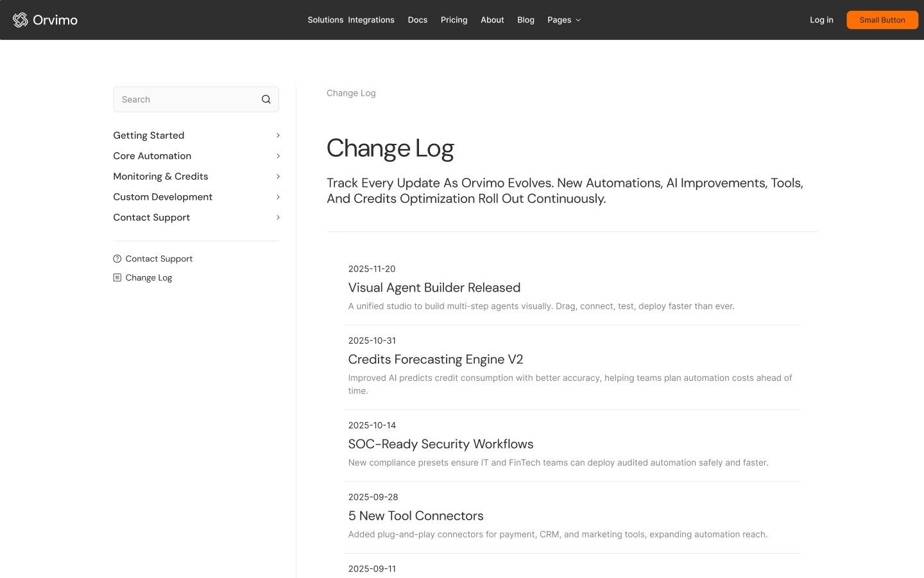The image size is (924, 578).
Task: Click the 'Improved AI predicts credit' description
Action: (570, 384)
